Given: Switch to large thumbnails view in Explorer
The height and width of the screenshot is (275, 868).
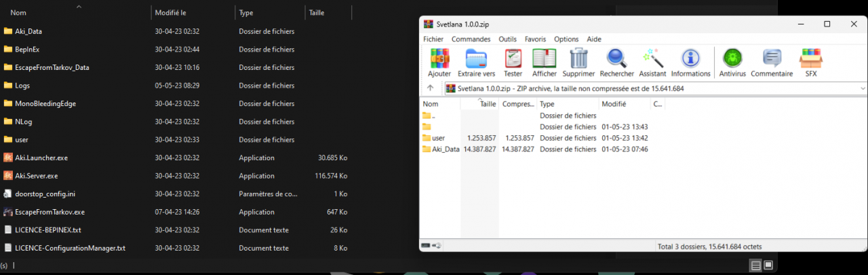Looking at the screenshot, I should click(768, 265).
